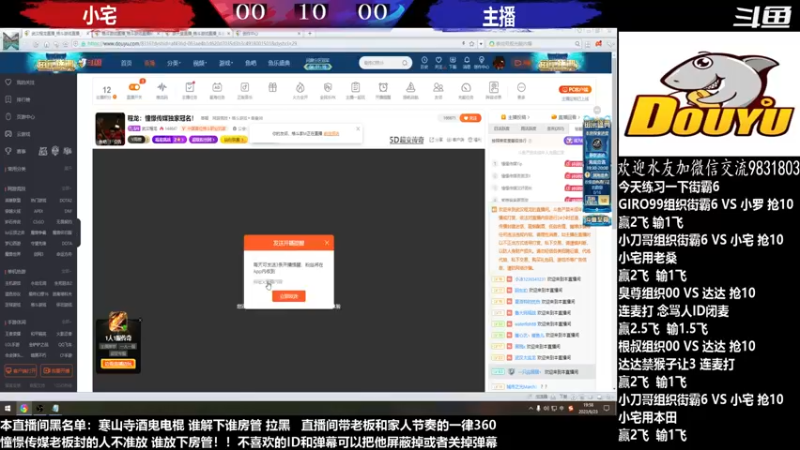The image size is (800, 450).
Task: Open the user avatar in the top navigation
Action: tap(499, 63)
